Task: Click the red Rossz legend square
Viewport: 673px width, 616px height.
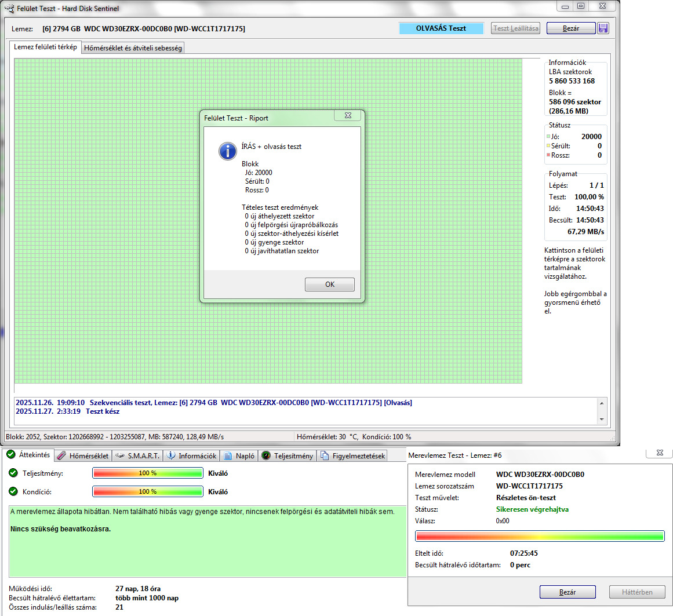Action: [x=548, y=155]
